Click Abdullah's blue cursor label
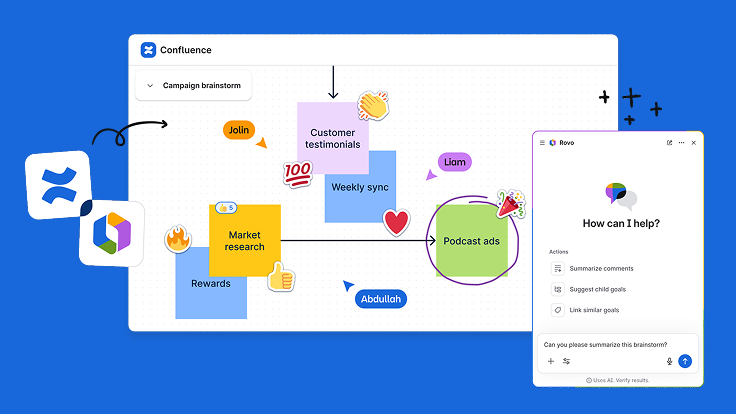The width and height of the screenshot is (736, 414). click(381, 299)
